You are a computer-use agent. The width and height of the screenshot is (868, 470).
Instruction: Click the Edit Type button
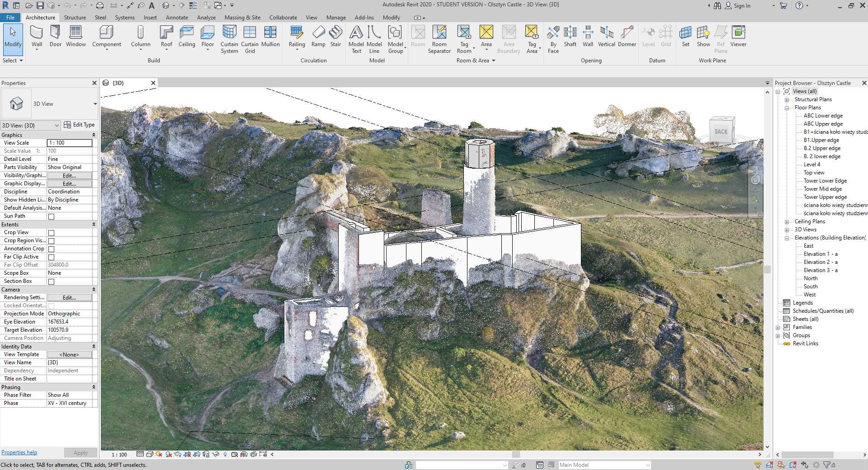tap(79, 125)
